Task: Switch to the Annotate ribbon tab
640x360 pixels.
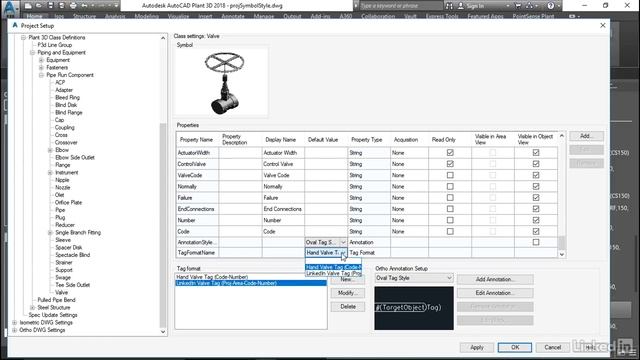Action: tap(233, 16)
